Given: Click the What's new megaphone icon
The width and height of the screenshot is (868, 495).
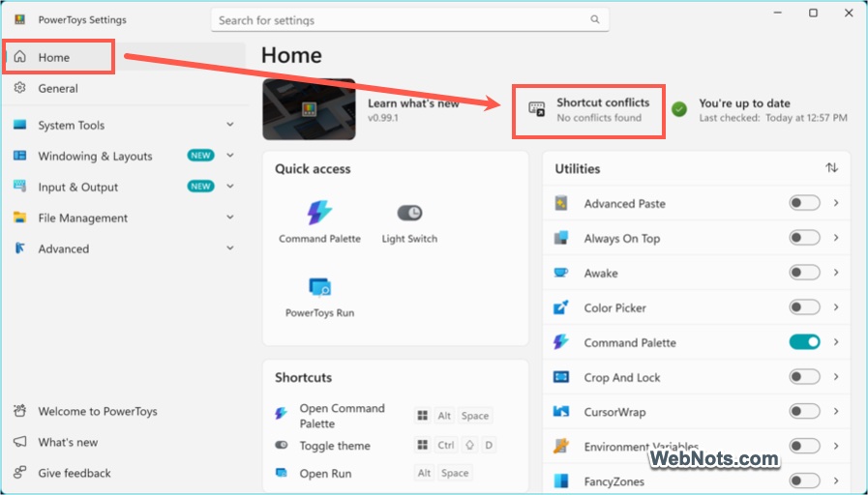Looking at the screenshot, I should click(x=20, y=442).
